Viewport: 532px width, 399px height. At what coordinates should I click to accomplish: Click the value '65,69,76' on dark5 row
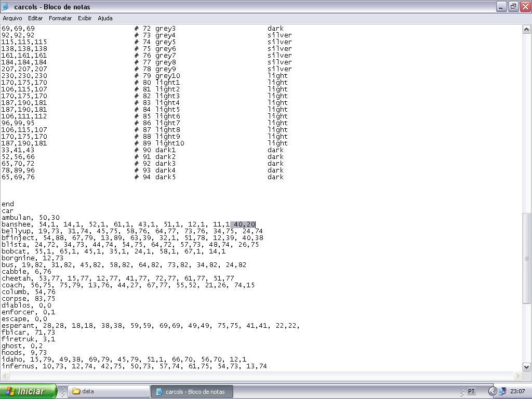coord(18,178)
